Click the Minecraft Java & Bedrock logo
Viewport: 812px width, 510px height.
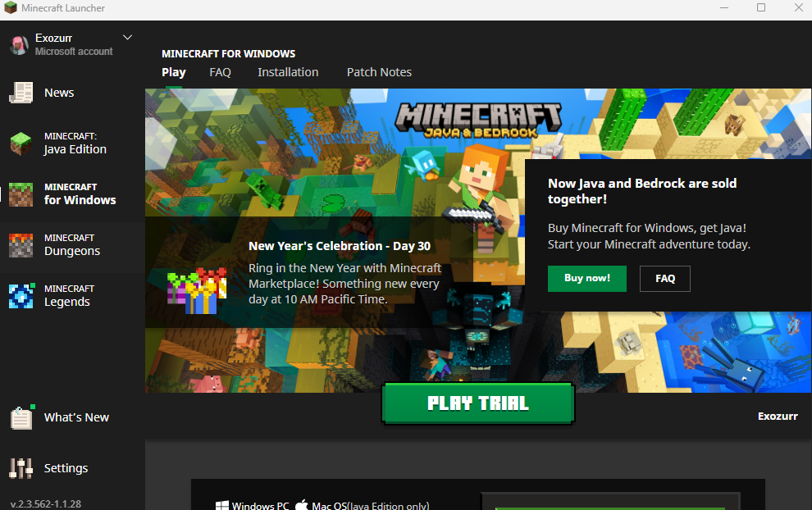click(x=478, y=121)
